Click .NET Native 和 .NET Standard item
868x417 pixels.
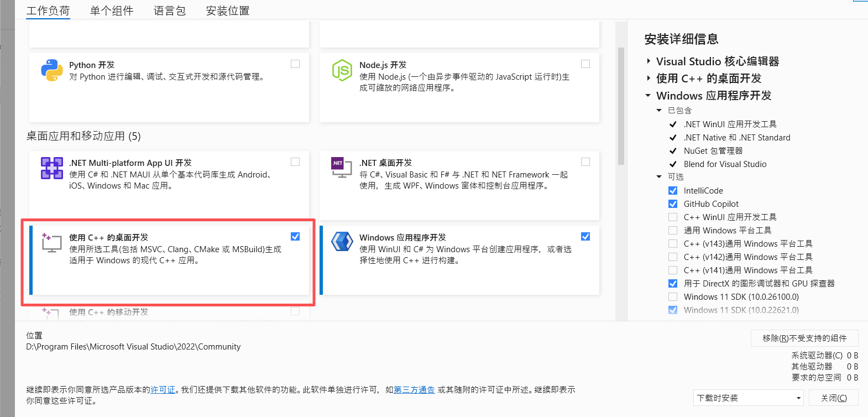[737, 138]
